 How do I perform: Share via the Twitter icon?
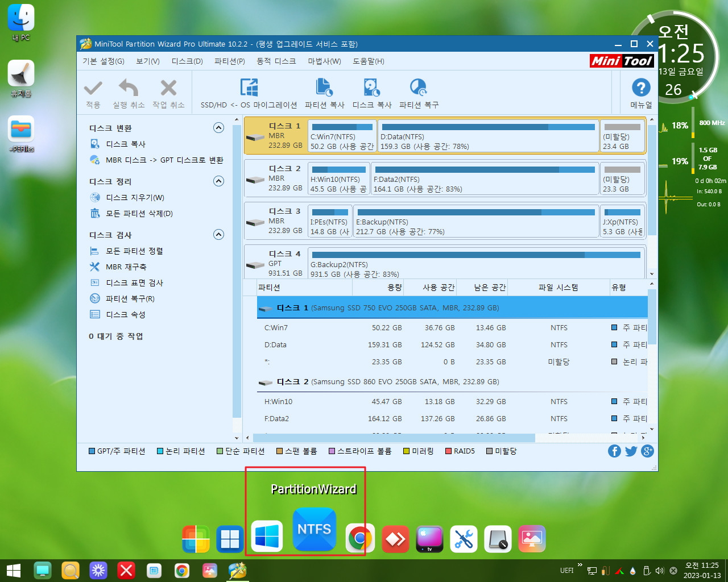(631, 451)
